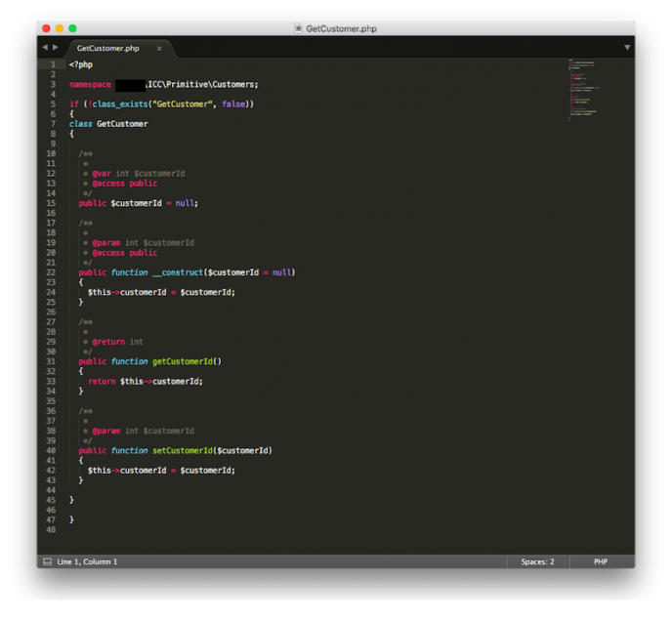The image size is (672, 621).
Task: Open the Spaces: 2 indentation menu
Action: click(537, 561)
